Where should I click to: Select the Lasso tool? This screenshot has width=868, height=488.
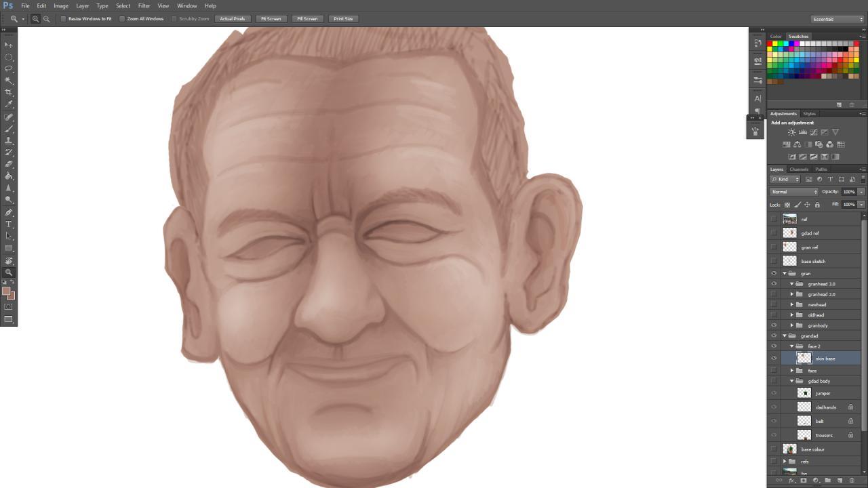[x=9, y=68]
